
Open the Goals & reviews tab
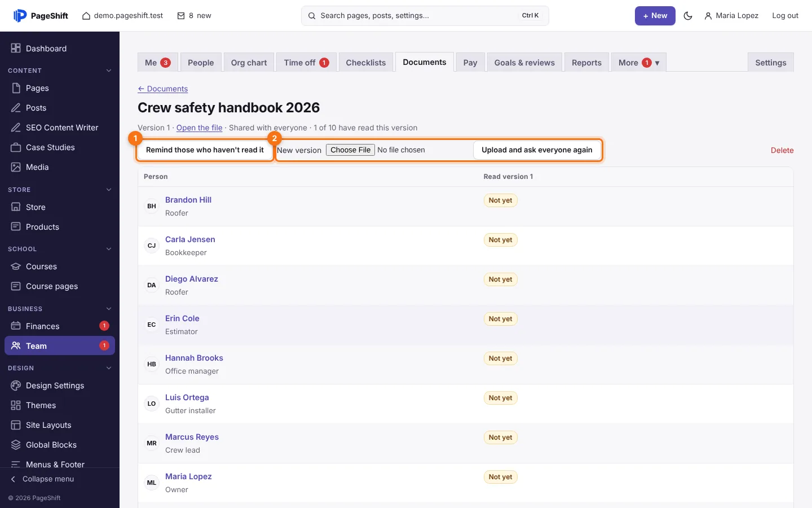click(524, 63)
